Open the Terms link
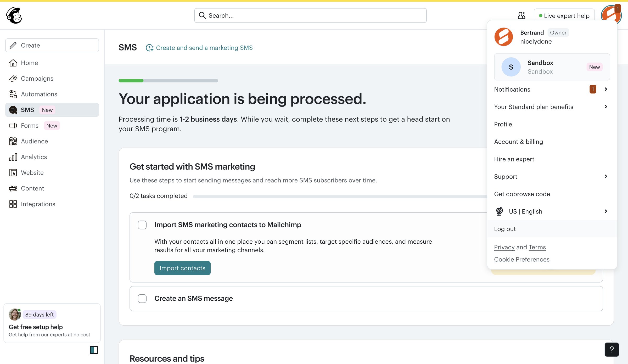The width and height of the screenshot is (628, 364). point(537,247)
